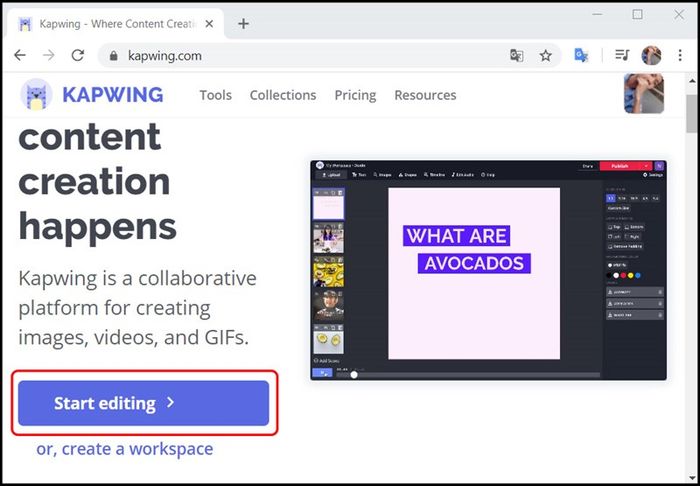This screenshot has width=700, height=486.
Task: Reload the page with refresh icon
Action: click(78, 55)
